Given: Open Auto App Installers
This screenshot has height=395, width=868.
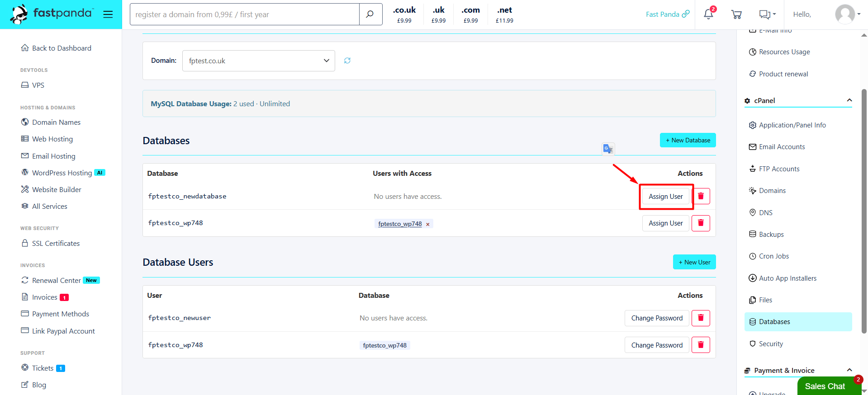Looking at the screenshot, I should (x=783, y=278).
